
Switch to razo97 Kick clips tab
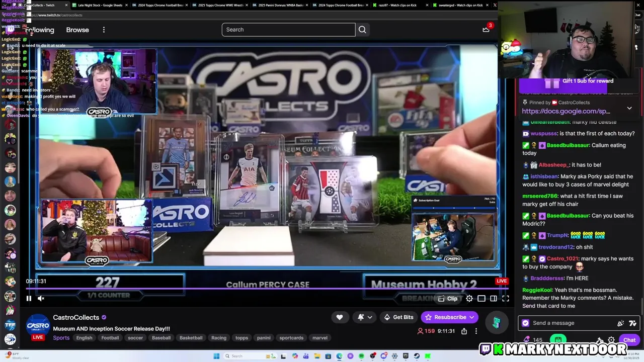point(397,5)
